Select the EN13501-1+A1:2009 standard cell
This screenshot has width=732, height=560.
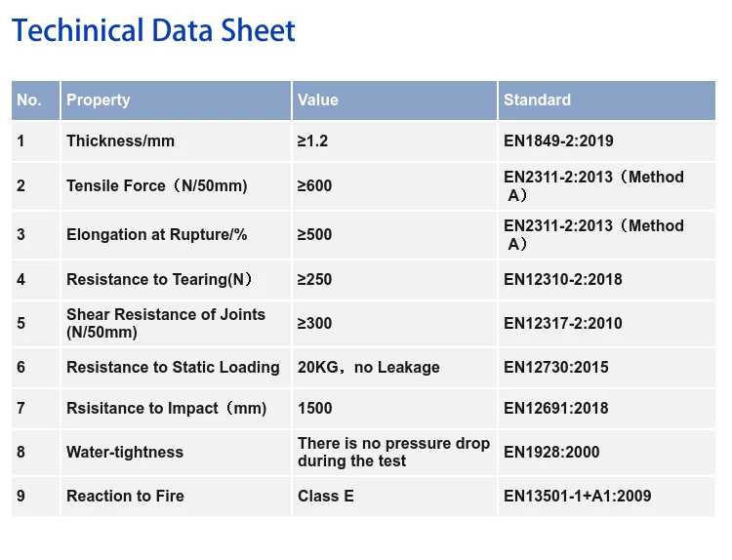pyautogui.click(x=578, y=496)
